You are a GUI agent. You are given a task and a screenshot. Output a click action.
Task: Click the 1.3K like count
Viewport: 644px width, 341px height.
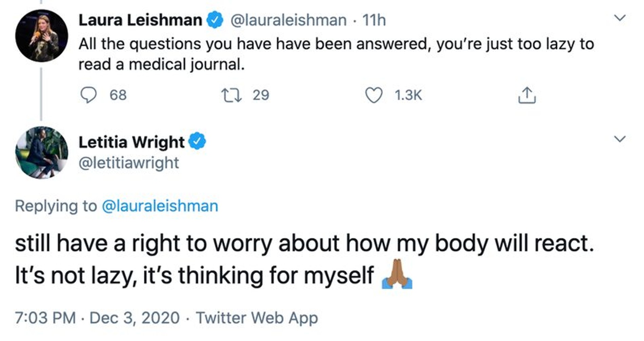(x=408, y=95)
